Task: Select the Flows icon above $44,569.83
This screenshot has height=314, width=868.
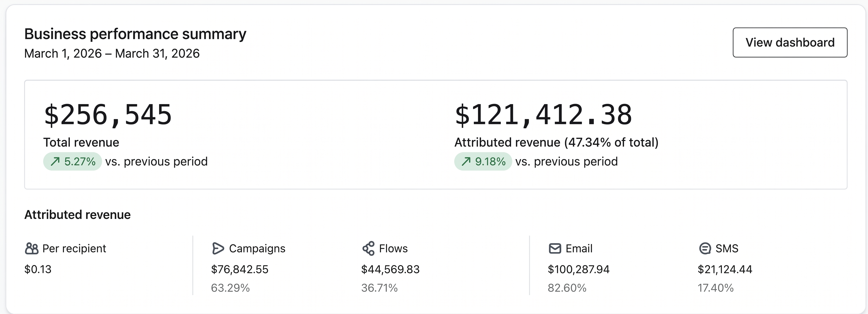Action: [368, 249]
